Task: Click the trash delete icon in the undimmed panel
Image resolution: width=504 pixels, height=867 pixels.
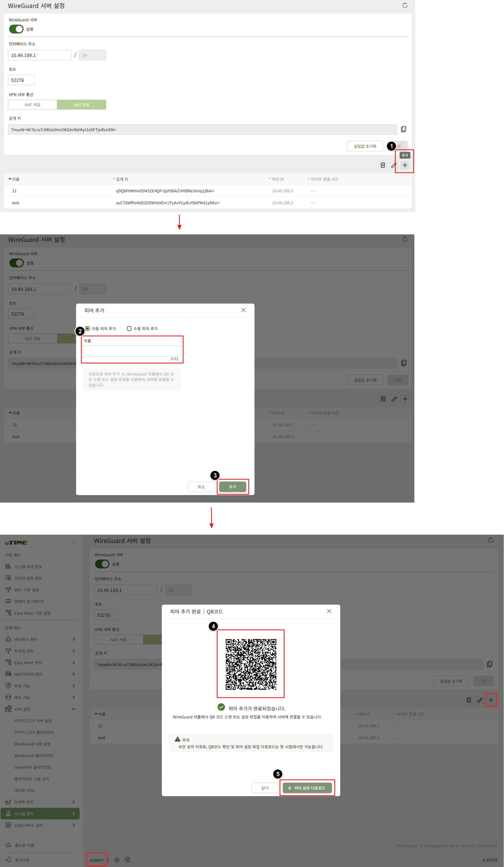Action: coord(383,165)
